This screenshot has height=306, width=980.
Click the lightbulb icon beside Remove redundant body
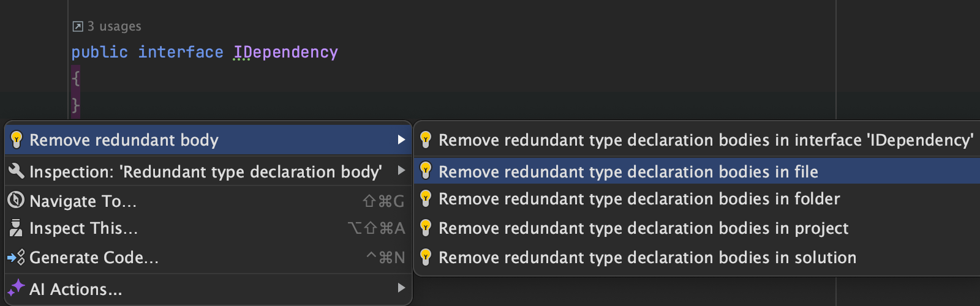pyautogui.click(x=17, y=140)
